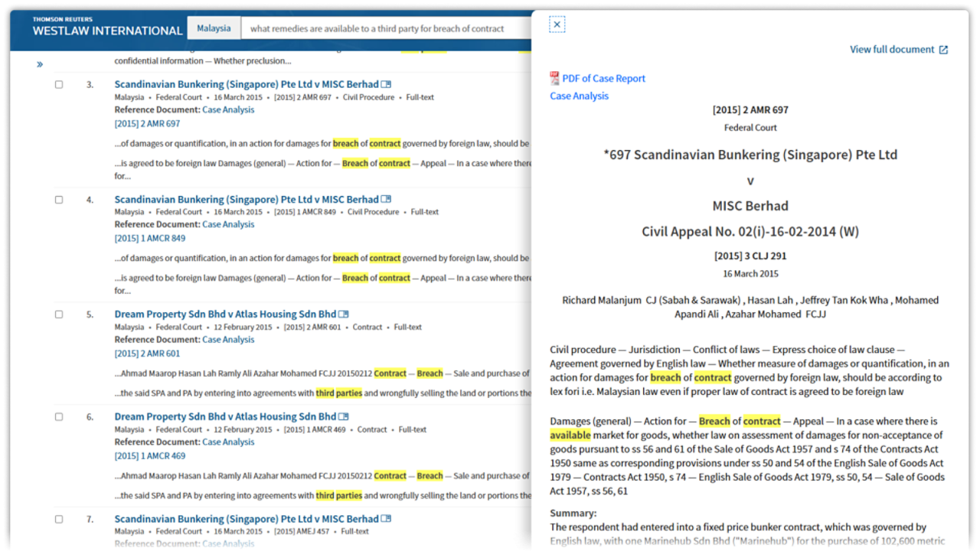
Task: Expand the left sidebar with double chevron
Action: click(40, 65)
